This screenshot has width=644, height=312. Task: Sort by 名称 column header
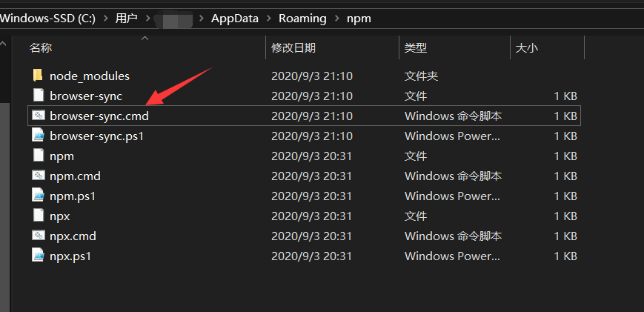pyautogui.click(x=41, y=48)
